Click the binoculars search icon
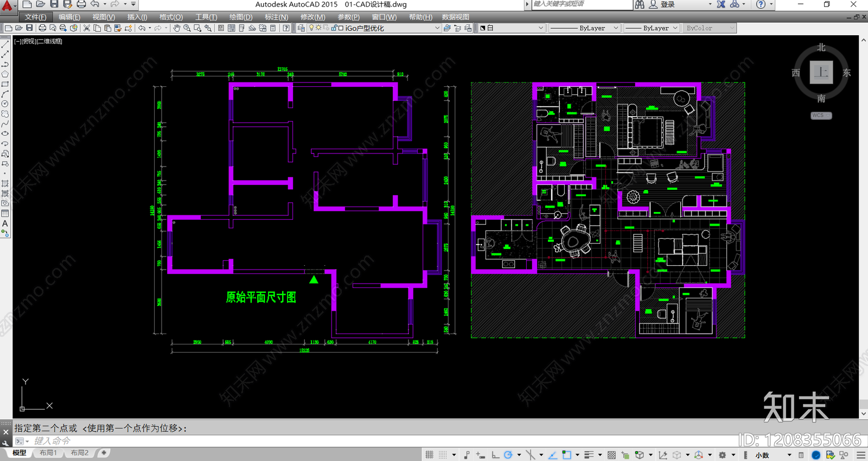This screenshot has height=461, width=868. pyautogui.click(x=640, y=4)
